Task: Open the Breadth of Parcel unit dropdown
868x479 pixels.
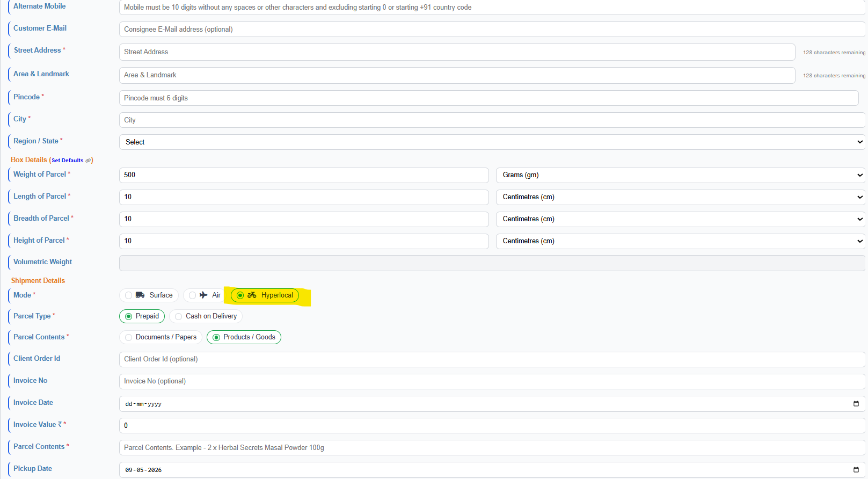Action: click(681, 219)
